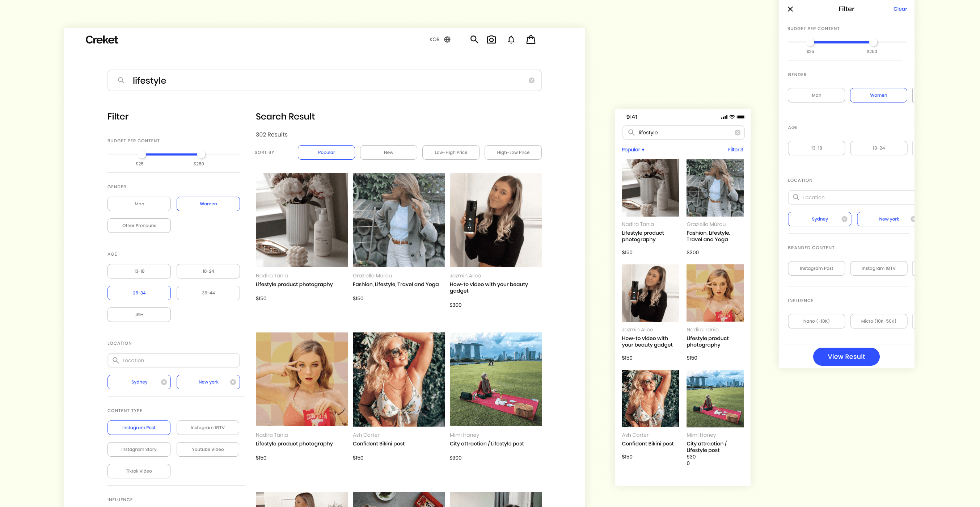Screen dimensions: 980x507
Task: Open Ash Carter bikini desktop thumbnail
Action: click(x=399, y=380)
